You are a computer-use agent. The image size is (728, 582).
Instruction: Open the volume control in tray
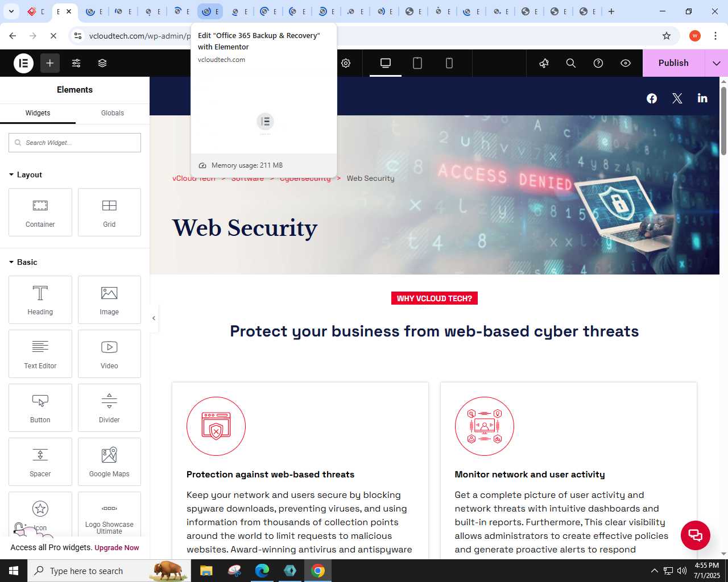coord(682,571)
